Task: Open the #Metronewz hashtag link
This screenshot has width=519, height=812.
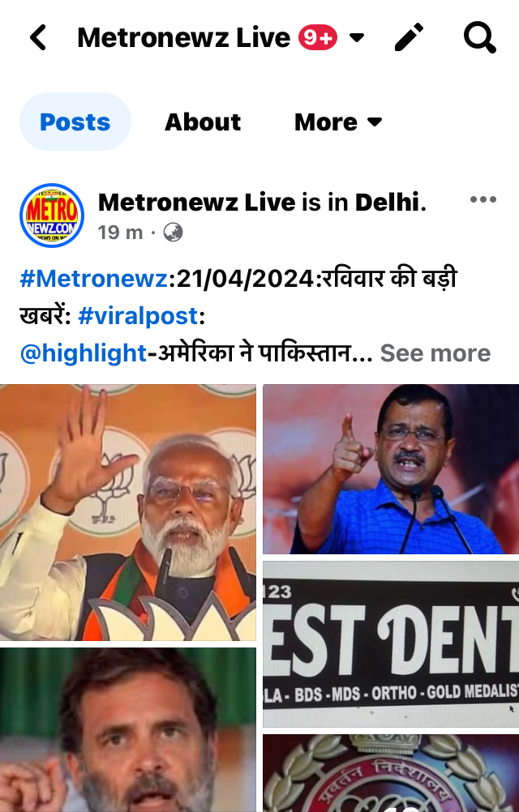Action: coord(94,279)
